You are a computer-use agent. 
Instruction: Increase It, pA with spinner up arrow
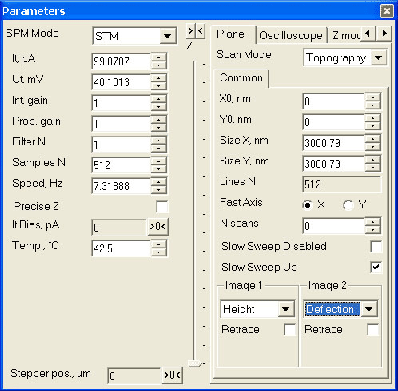[x=159, y=57]
